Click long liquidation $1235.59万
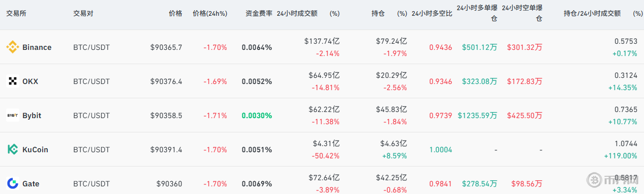The height and width of the screenshot is (194, 644). click(x=477, y=116)
